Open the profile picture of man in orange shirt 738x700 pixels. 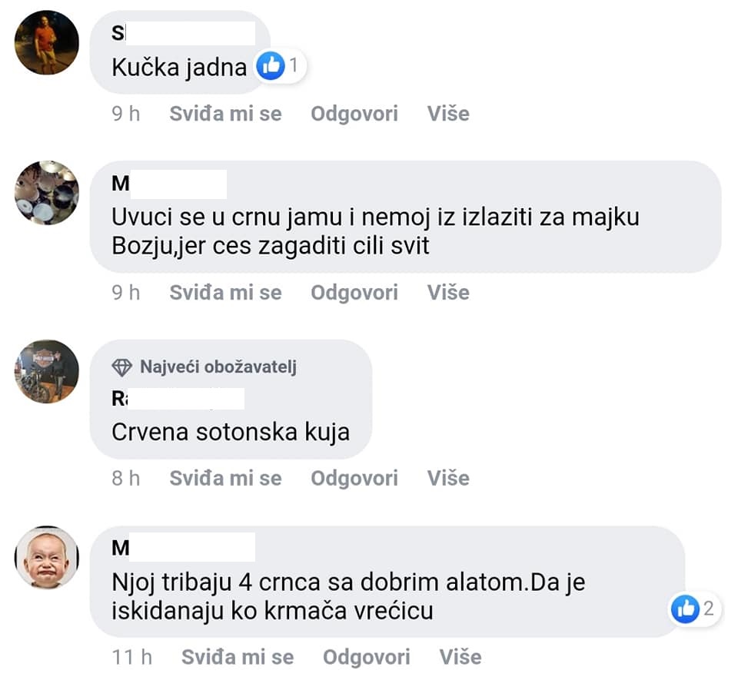tap(47, 42)
